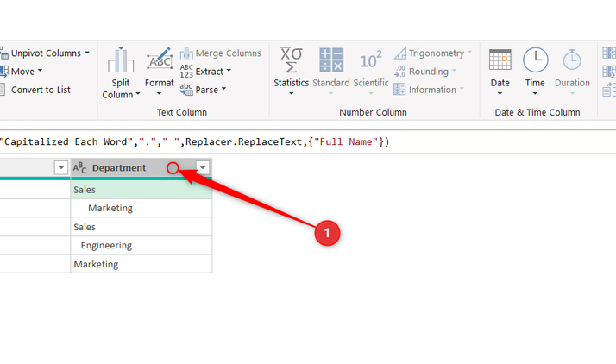Click the Extract ABC 123 icon

186,72
